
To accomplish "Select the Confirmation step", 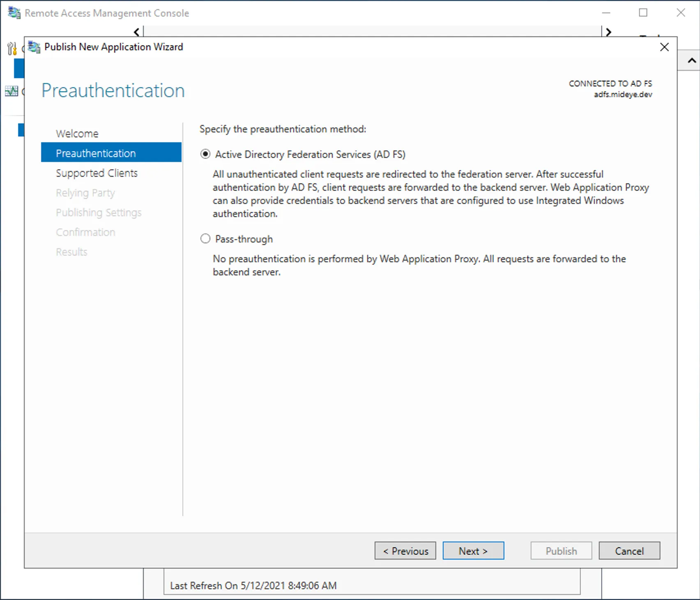I will [x=85, y=232].
